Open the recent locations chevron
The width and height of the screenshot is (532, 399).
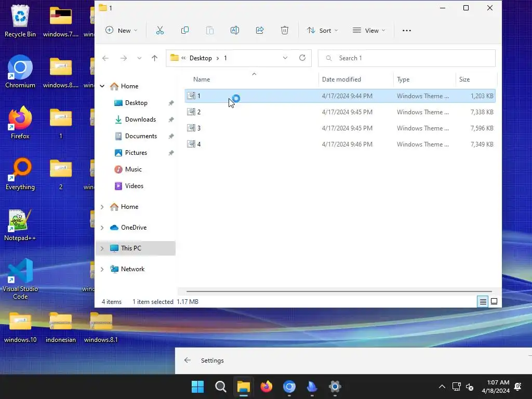(x=139, y=58)
